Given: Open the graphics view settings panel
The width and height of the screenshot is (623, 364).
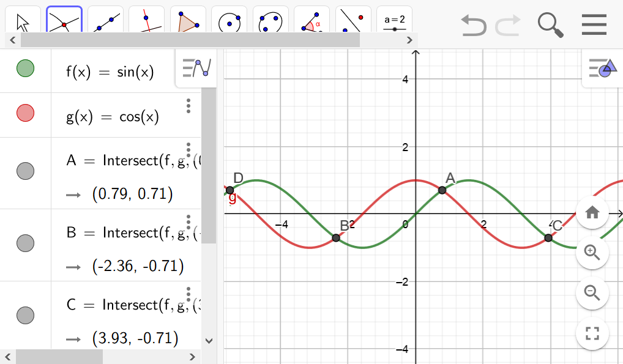Looking at the screenshot, I should (x=603, y=69).
